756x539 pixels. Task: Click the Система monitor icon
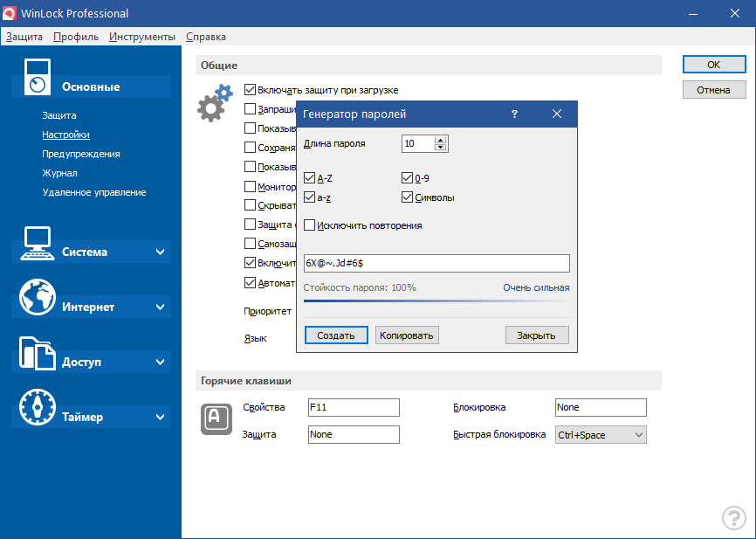(38, 243)
